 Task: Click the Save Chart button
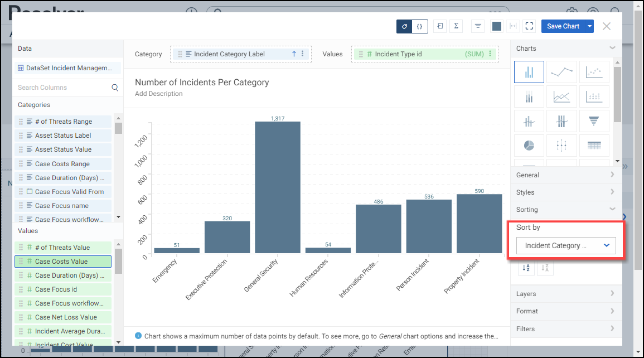click(563, 26)
